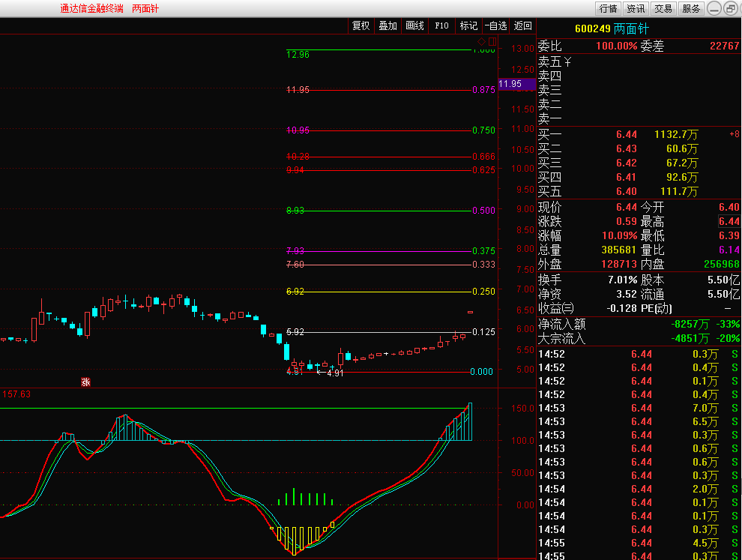Viewport: 742px width, 560px height.
Task: Click the 内盘 value 256968
Action: point(722,264)
